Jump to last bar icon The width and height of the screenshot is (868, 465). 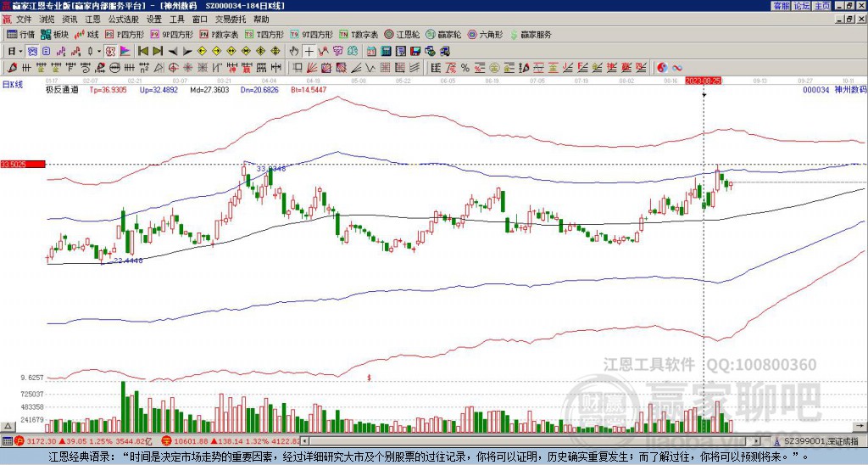158,51
